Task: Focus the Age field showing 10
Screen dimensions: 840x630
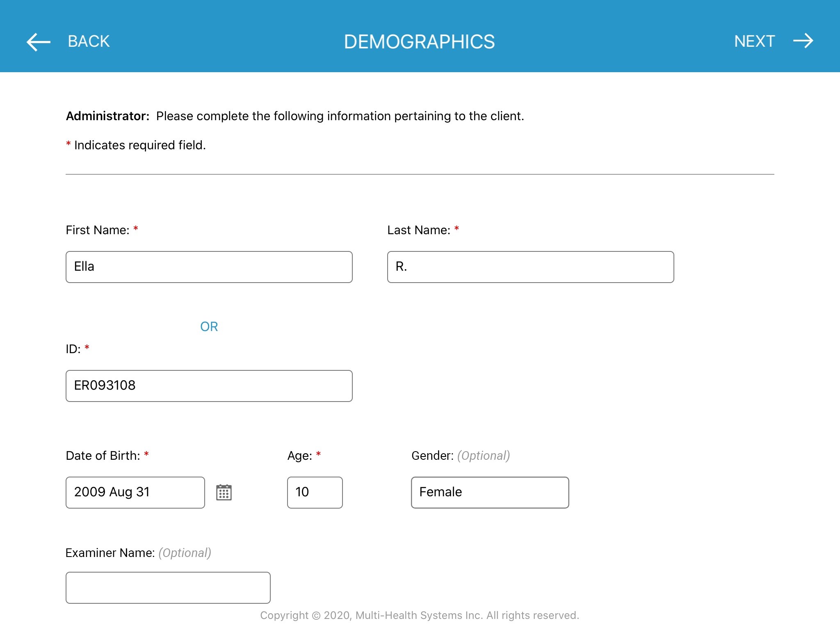Action: (x=315, y=493)
